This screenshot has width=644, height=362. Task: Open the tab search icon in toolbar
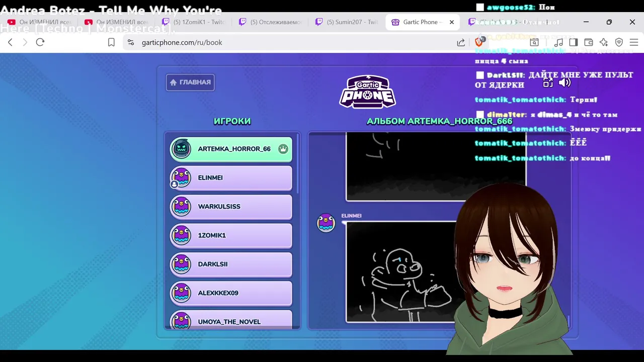pyautogui.click(x=534, y=43)
